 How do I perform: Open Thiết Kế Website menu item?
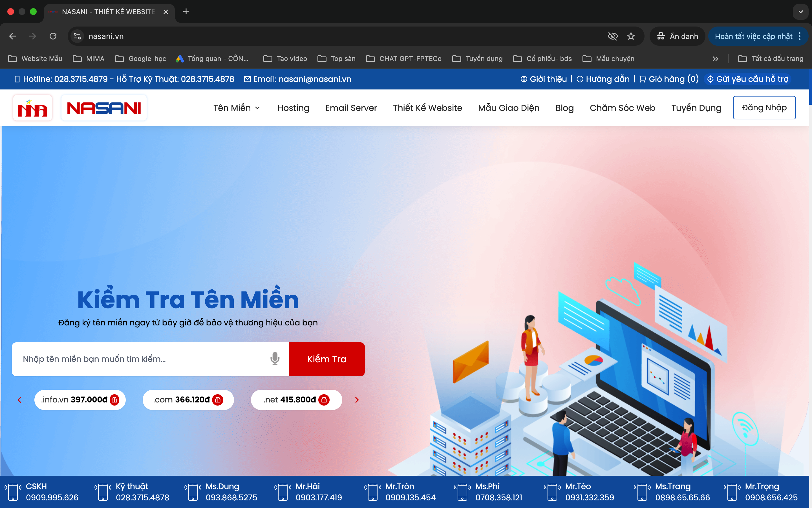pyautogui.click(x=427, y=108)
